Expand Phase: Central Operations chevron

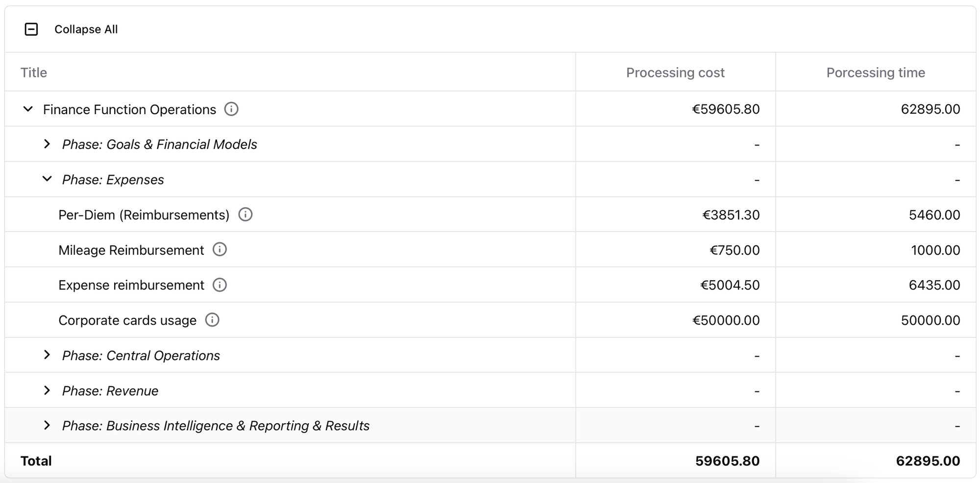coord(47,355)
